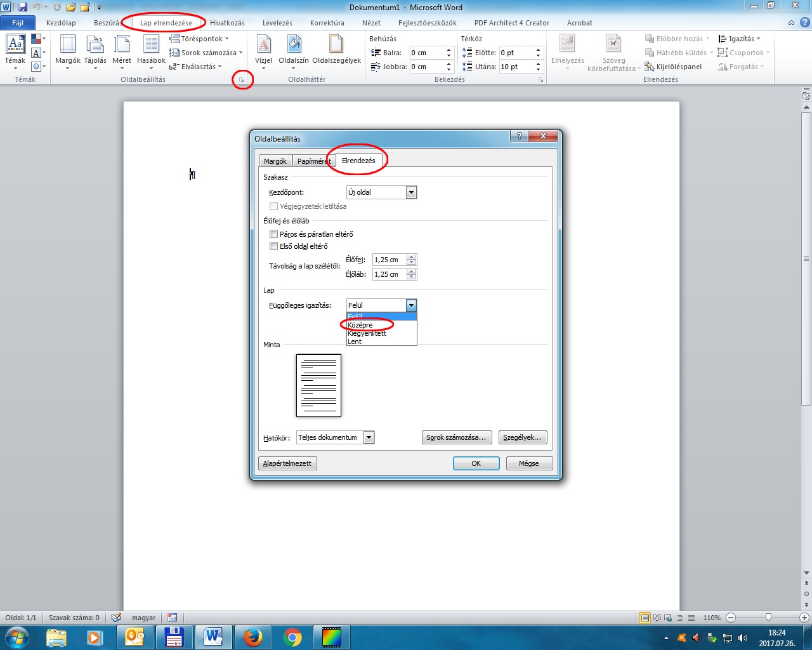Viewport: 812px width, 650px height.
Task: Toggle Páros és páratlan eltérő checkbox
Action: click(x=274, y=234)
